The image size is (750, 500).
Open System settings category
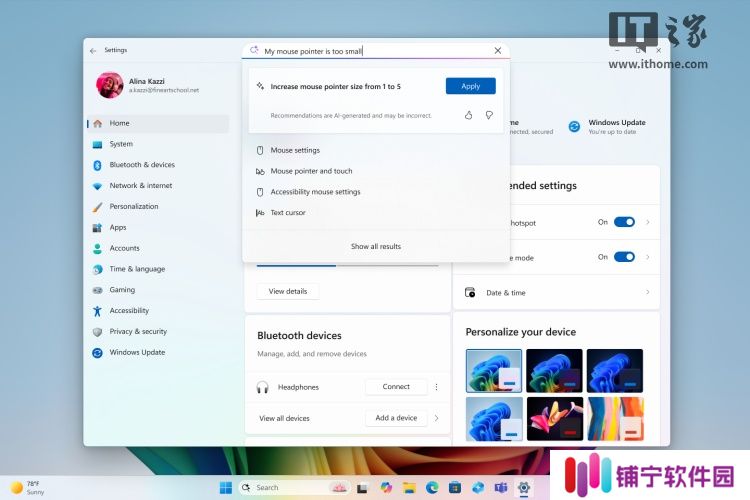click(x=158, y=144)
